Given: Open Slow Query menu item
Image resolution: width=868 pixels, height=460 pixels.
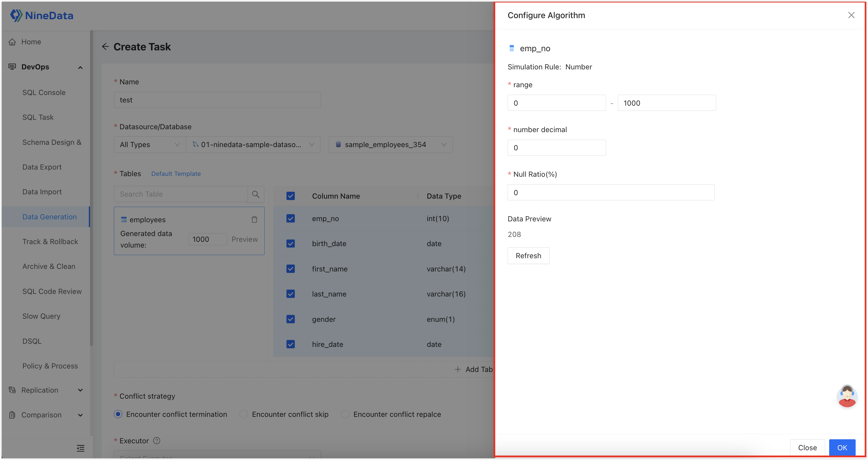Looking at the screenshot, I should 41,316.
